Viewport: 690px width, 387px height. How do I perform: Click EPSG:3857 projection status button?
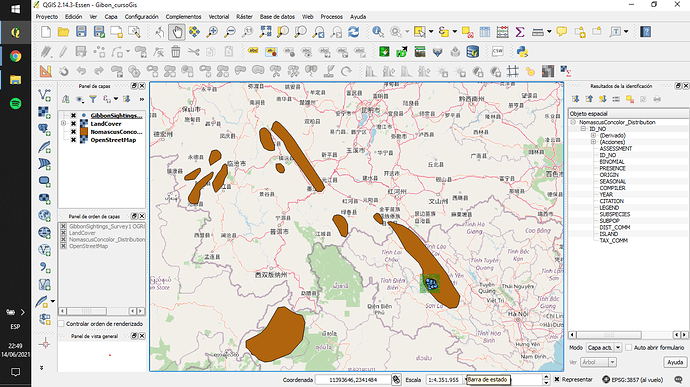tap(633, 380)
